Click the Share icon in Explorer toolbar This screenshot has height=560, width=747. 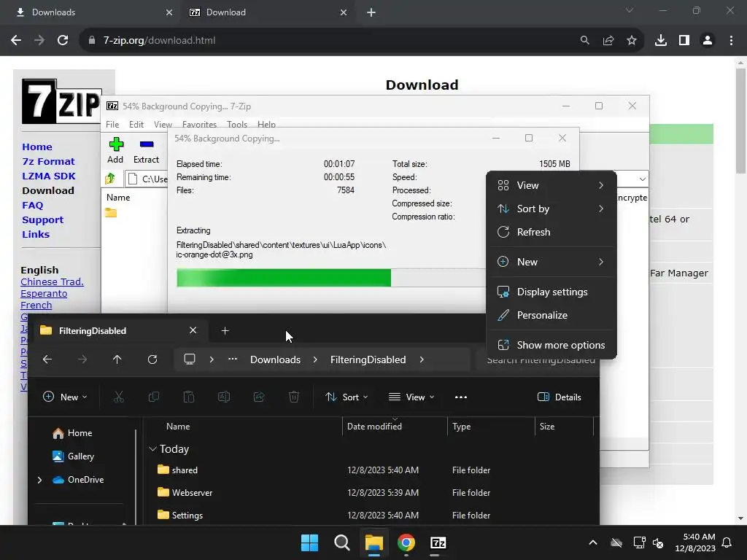[259, 397]
